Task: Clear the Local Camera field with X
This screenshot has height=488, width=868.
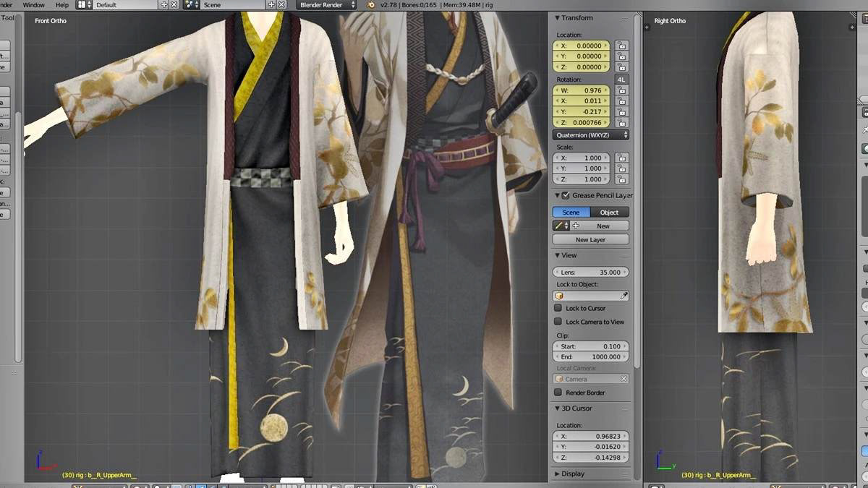Action: [x=624, y=379]
